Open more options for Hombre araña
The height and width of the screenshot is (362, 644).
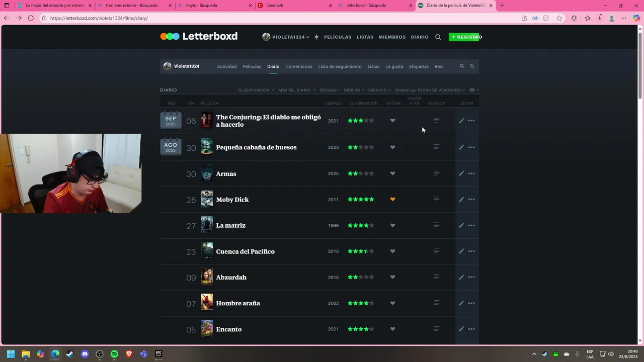coord(471,303)
